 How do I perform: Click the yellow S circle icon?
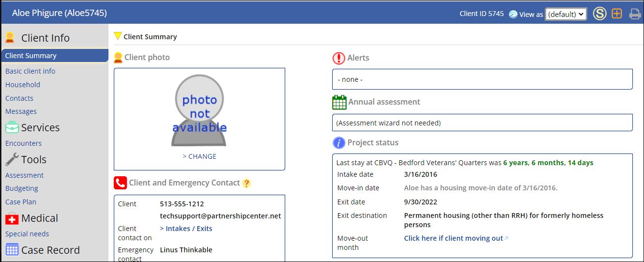(x=599, y=14)
